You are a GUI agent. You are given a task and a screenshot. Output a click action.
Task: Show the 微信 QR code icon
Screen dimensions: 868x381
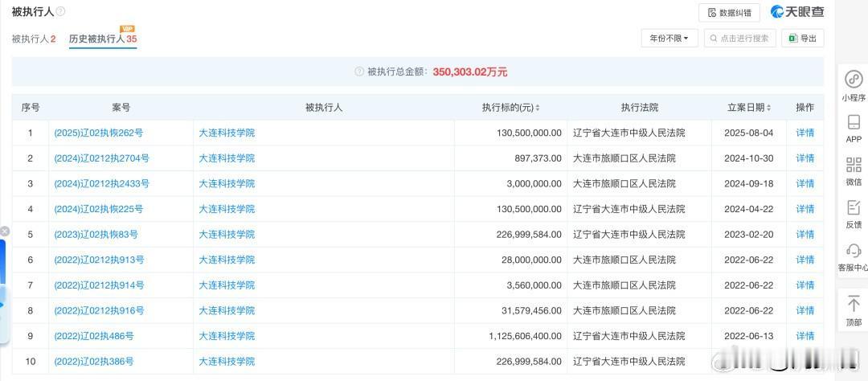coord(854,165)
